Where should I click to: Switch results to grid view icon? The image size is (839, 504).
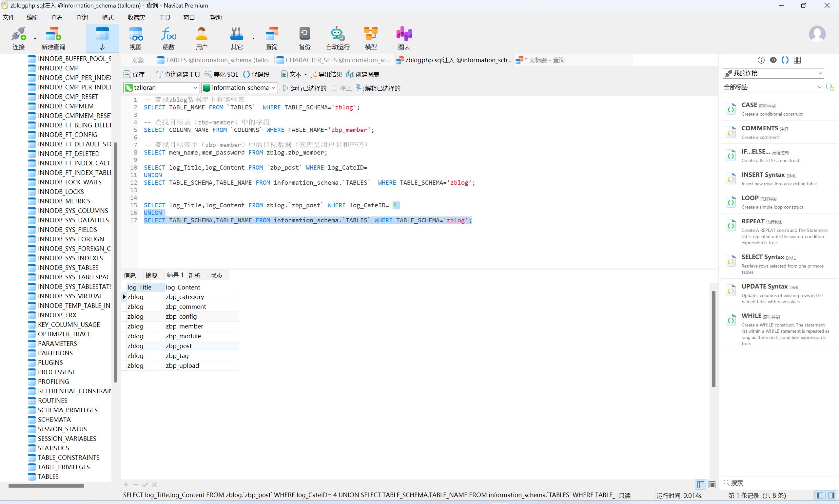(700, 485)
